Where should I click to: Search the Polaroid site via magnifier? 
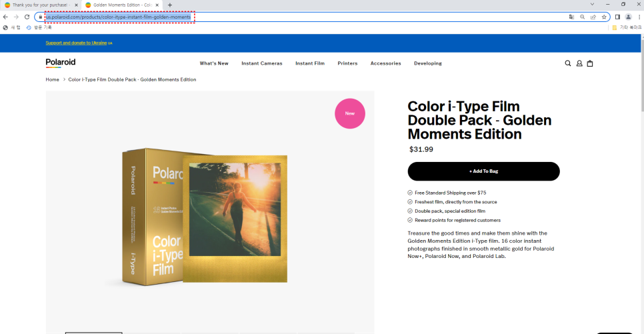(567, 63)
